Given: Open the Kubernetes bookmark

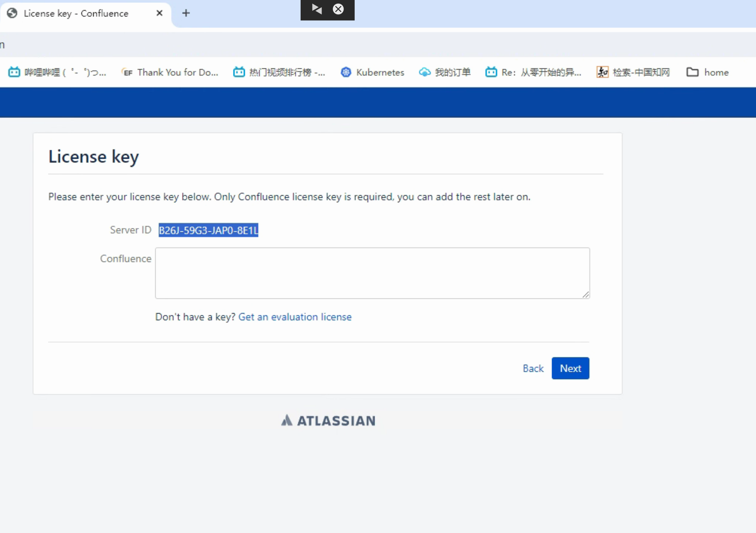Looking at the screenshot, I should pos(372,72).
